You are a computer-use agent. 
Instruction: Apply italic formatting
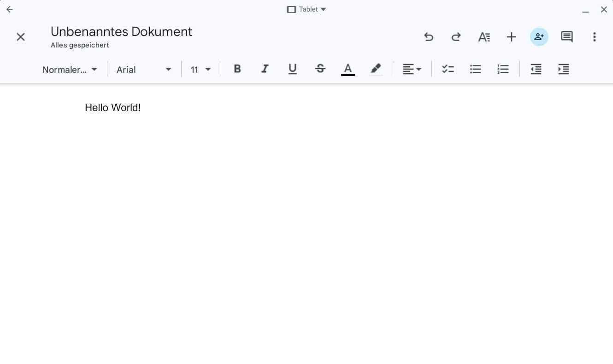[265, 69]
